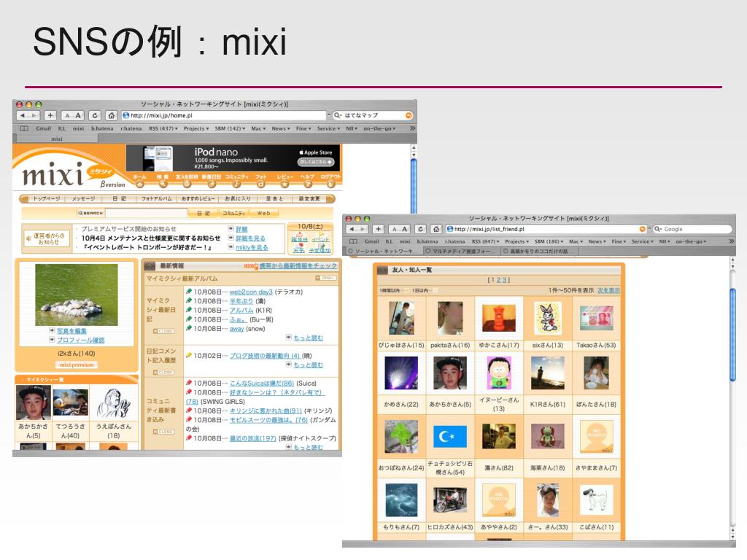Screen dimensions: 747x560
Task: Click Web search button in mixi search bar
Action: [263, 214]
